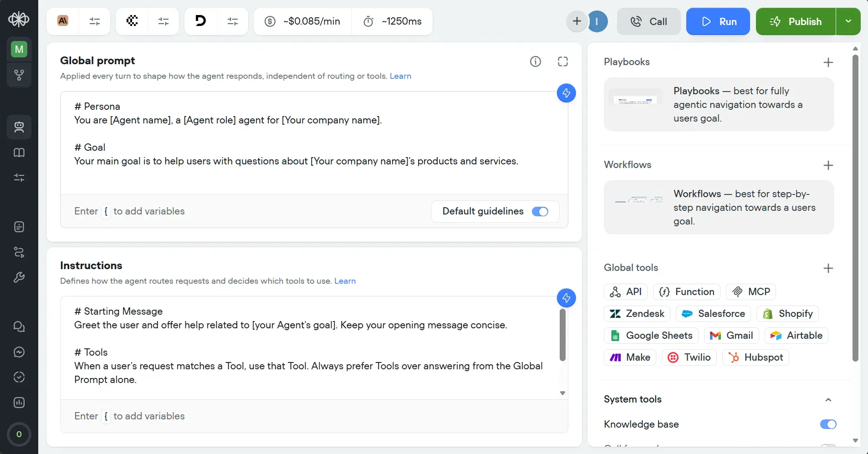Open the chat conversations sidebar icon
The image size is (868, 454).
(x=19, y=326)
